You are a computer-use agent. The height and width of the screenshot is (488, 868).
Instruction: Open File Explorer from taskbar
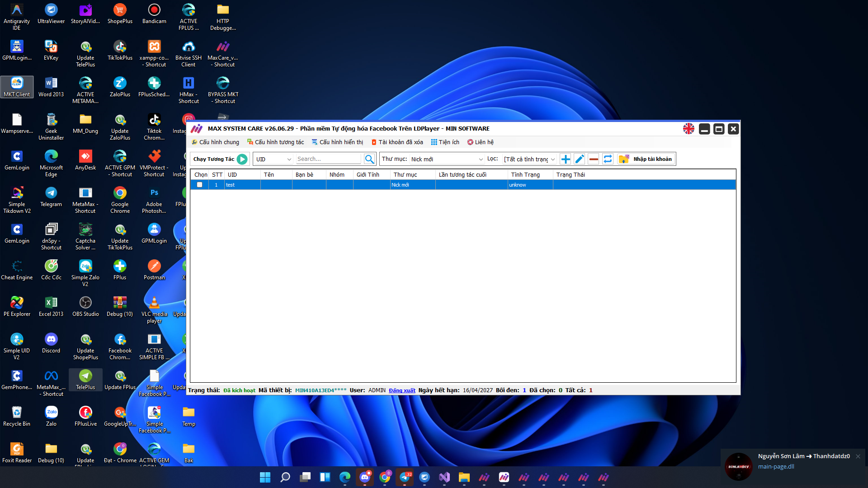pos(464,477)
